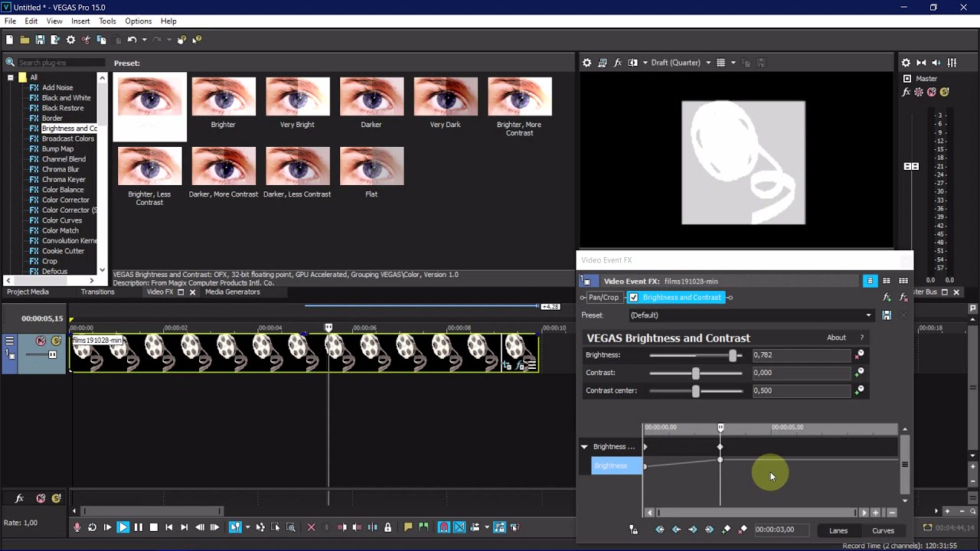Open the undo history dropdown arrow
980x551 pixels.
point(143,40)
